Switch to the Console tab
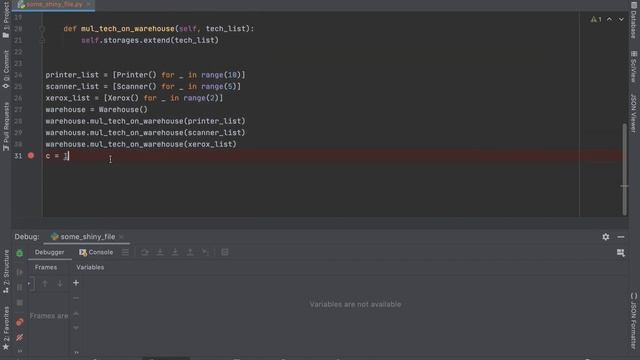 pyautogui.click(x=96, y=252)
